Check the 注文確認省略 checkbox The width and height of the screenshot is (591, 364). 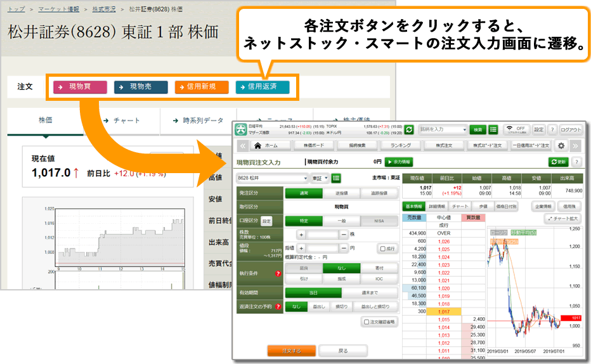(367, 322)
